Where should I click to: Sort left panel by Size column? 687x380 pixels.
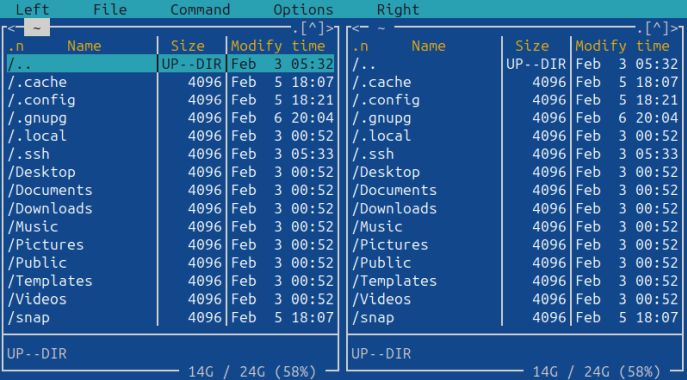click(188, 46)
